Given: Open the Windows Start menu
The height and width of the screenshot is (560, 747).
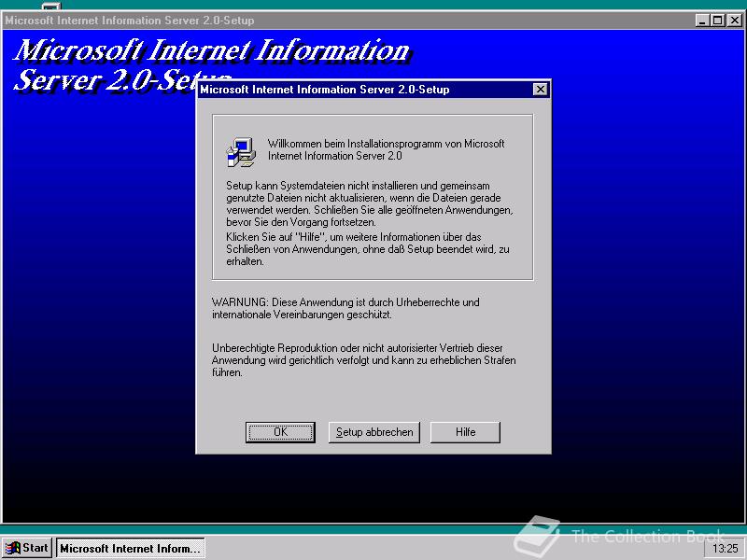Looking at the screenshot, I should pos(27,548).
